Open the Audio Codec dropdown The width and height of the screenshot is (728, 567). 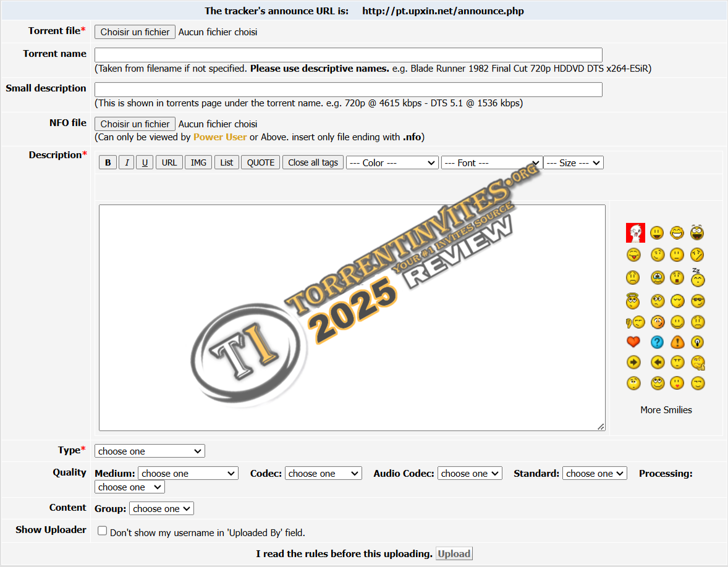click(x=470, y=473)
